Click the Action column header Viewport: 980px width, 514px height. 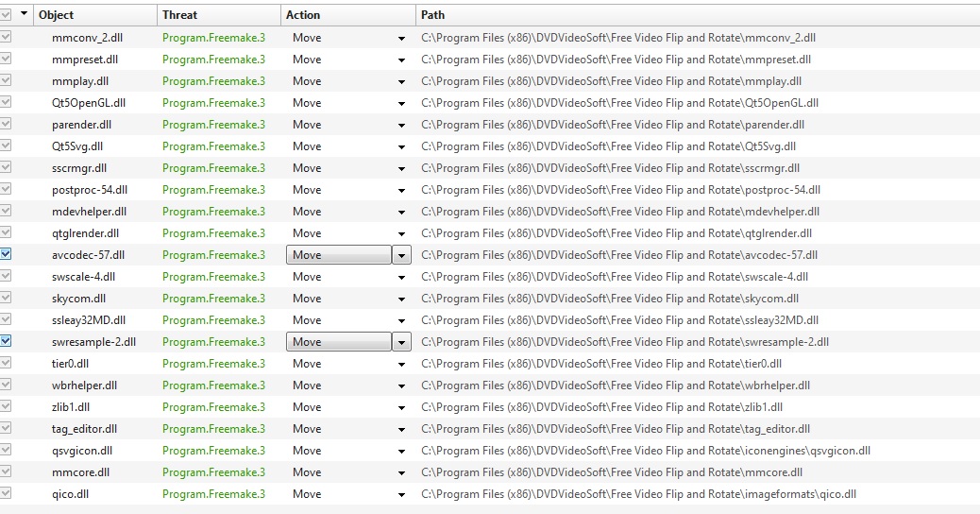pyautogui.click(x=347, y=15)
